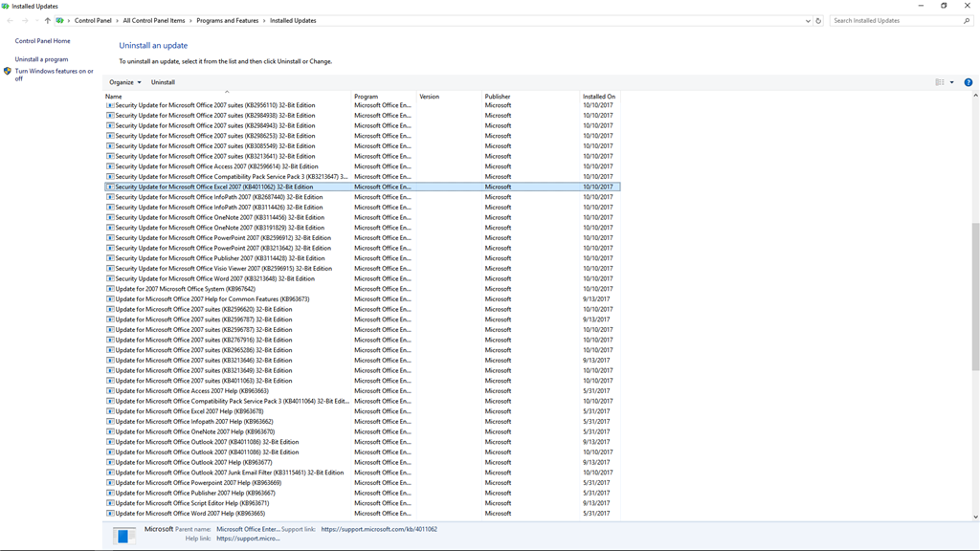Click the scrollbar up arrow
Viewport: 980px width, 551px height.
point(975,97)
